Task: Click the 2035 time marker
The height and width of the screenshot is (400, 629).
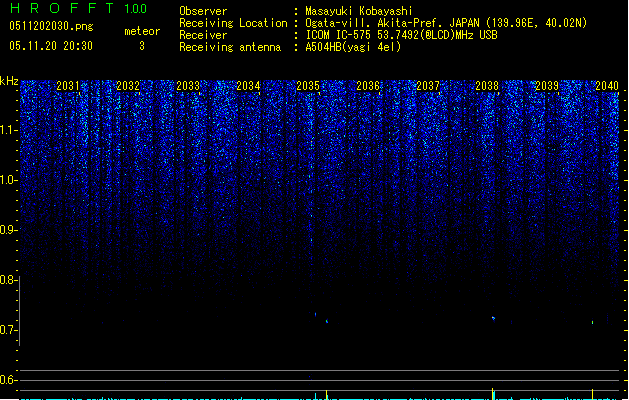Action: [308, 86]
